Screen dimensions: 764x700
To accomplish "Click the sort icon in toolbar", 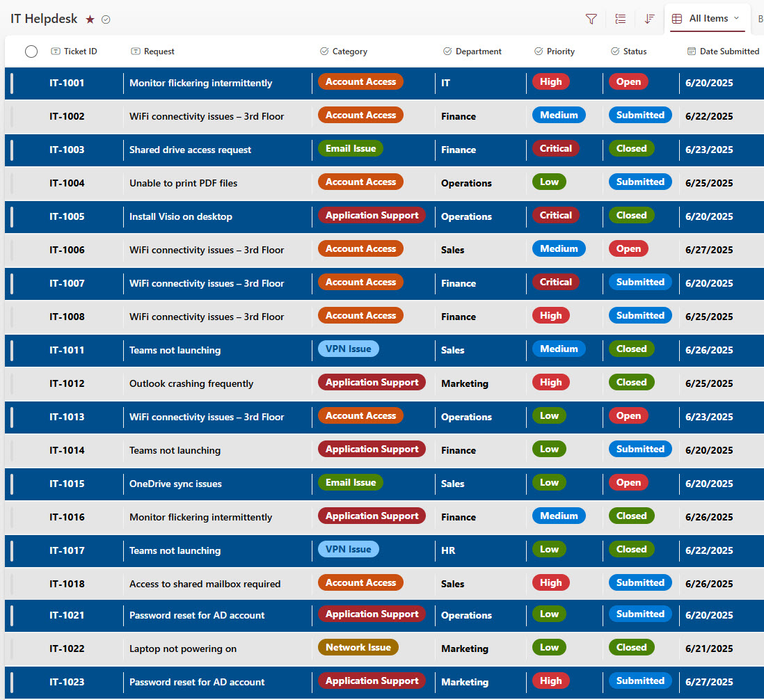I will (649, 19).
